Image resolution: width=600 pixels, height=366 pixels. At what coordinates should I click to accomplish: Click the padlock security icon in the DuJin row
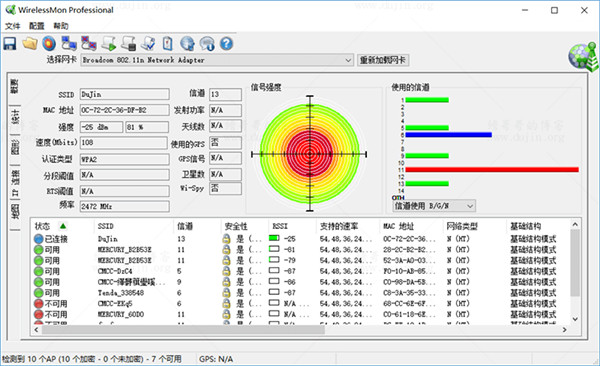227,239
